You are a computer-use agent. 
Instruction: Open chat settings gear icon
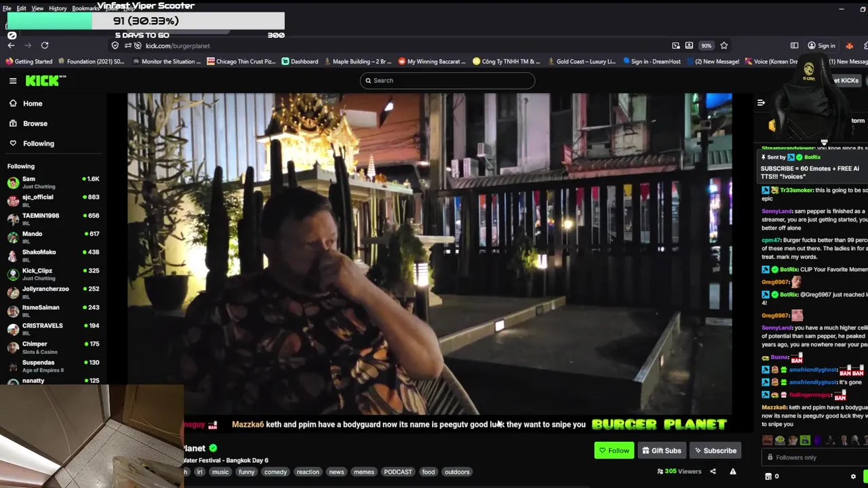[x=853, y=476]
